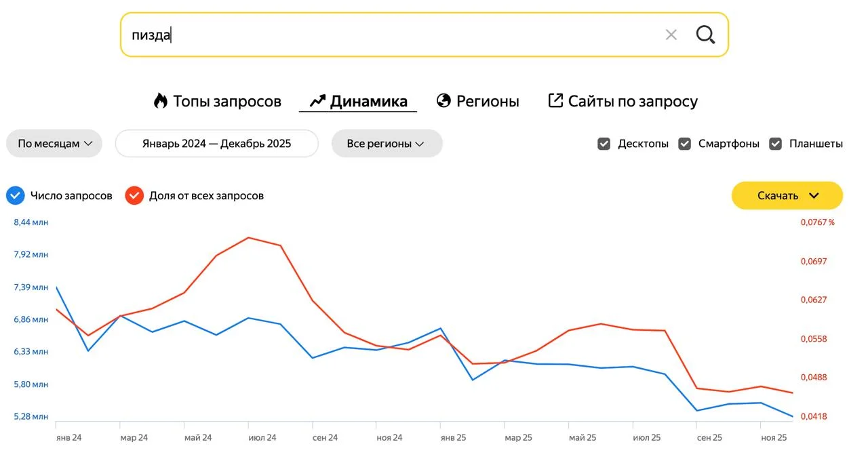Open the date range Январь 2024 — Декабрь 2025
This screenshot has height=463, width=868.
tap(216, 144)
